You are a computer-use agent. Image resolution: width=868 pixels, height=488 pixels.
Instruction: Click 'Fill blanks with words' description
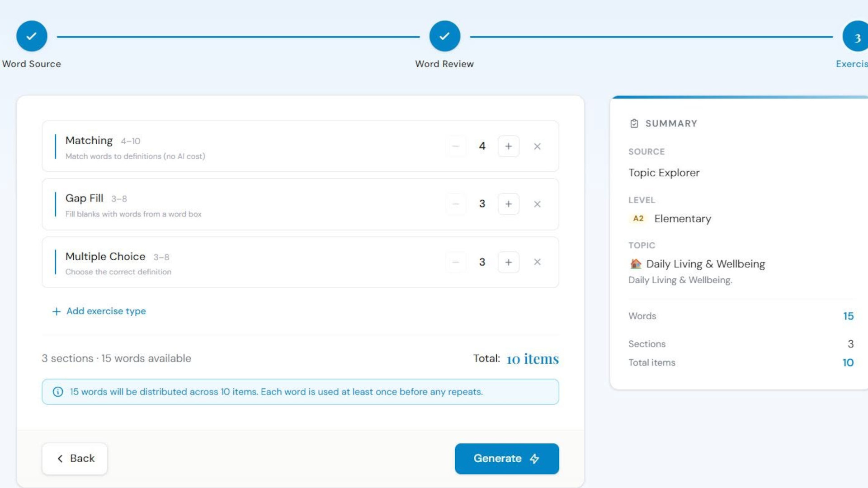click(133, 214)
